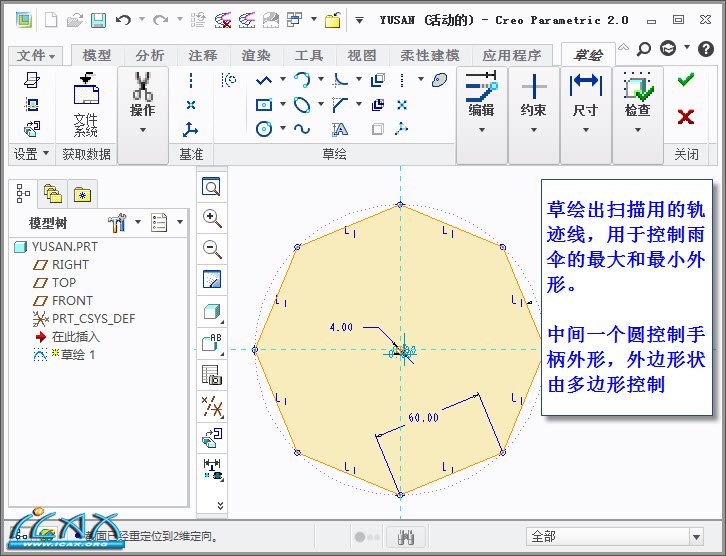The width and height of the screenshot is (726, 556).
Task: Click the binoculars find icon in status bar
Action: [x=406, y=536]
